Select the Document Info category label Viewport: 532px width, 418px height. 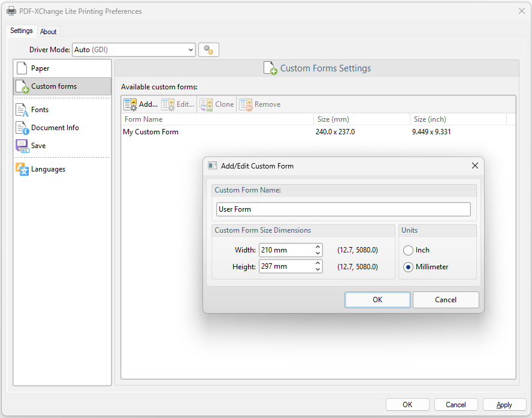pyautogui.click(x=55, y=128)
